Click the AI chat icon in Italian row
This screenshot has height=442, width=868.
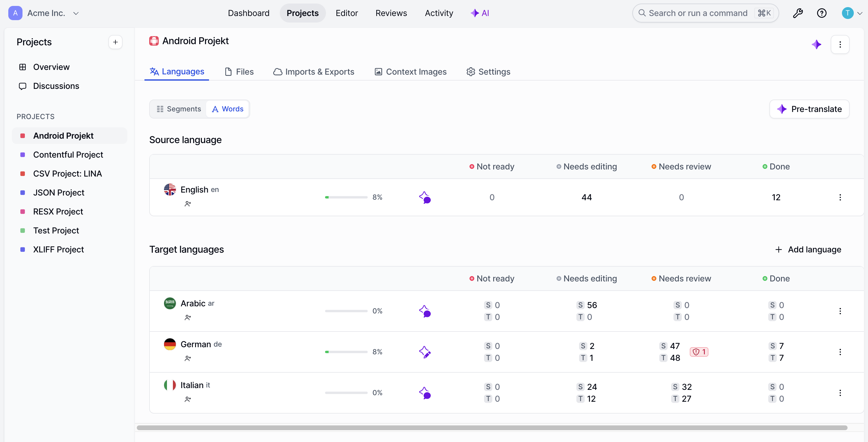425,393
